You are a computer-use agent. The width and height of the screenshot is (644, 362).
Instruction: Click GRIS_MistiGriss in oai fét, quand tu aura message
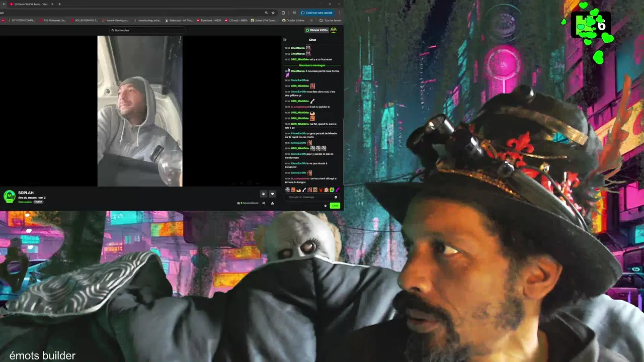pyautogui.click(x=300, y=124)
